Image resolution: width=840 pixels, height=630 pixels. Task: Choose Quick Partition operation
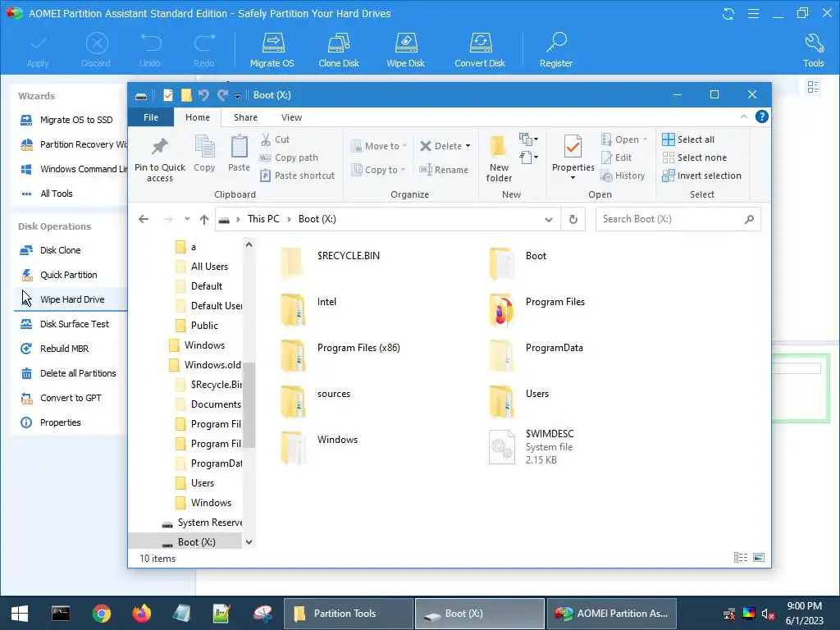[x=59, y=275]
